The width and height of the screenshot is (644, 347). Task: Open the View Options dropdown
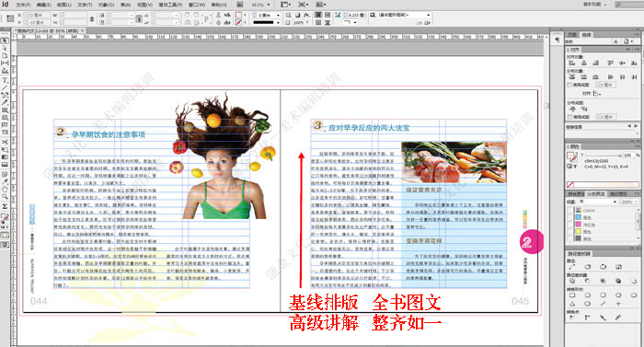point(286,5)
